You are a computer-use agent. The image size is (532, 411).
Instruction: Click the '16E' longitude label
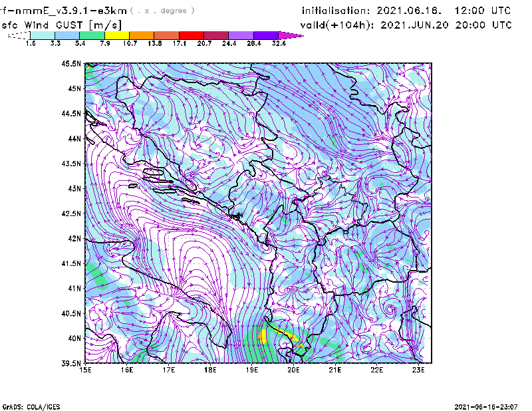(x=127, y=370)
